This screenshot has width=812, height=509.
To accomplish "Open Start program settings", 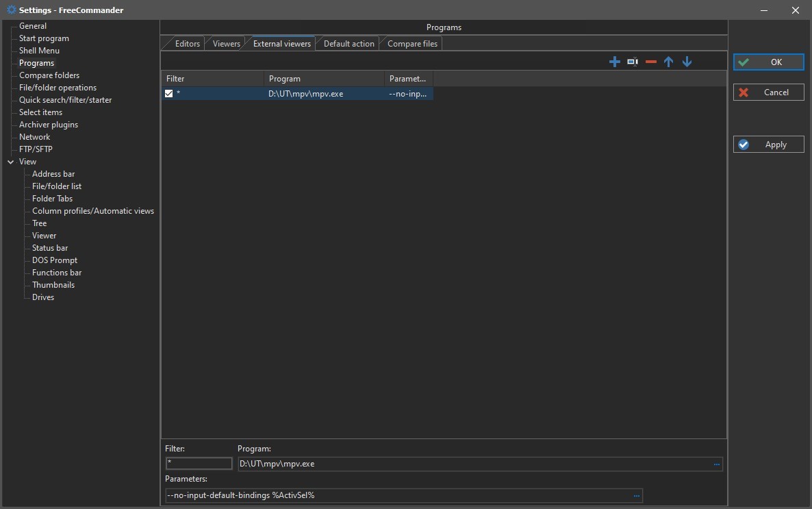I will pos(44,38).
